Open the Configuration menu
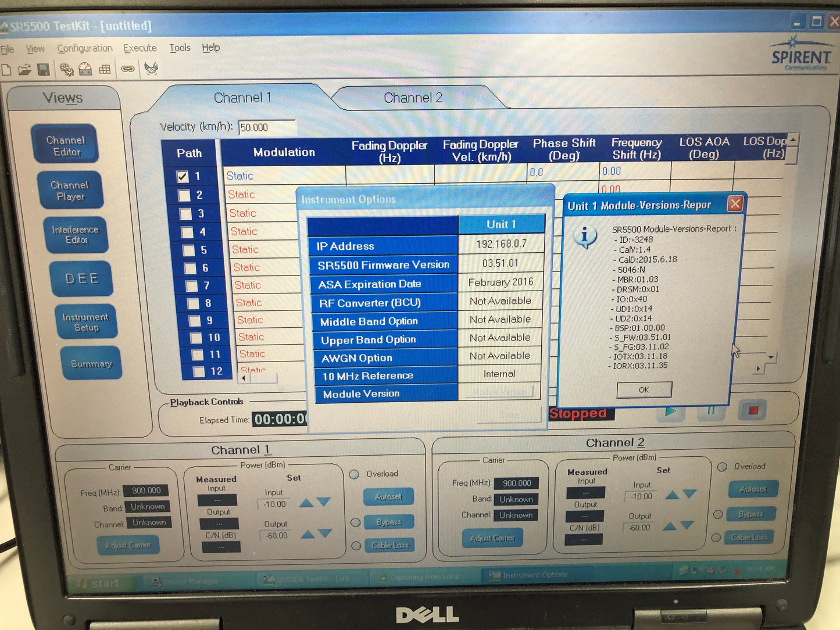 [84, 48]
